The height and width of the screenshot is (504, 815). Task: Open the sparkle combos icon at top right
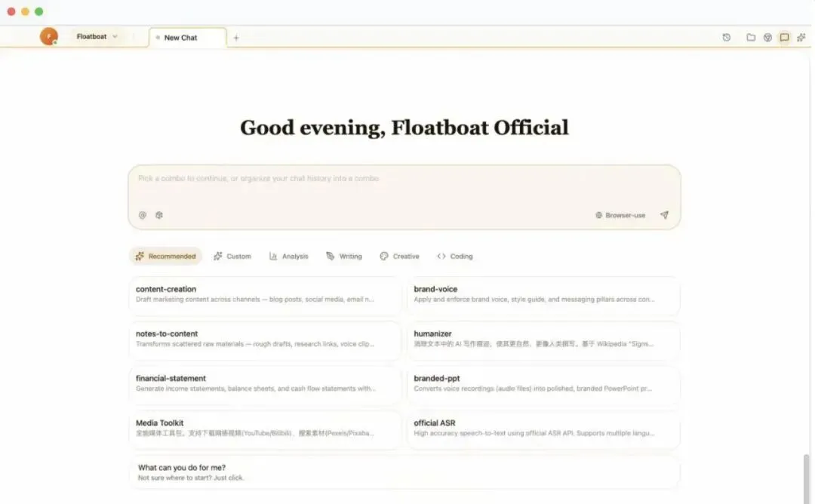click(x=801, y=38)
